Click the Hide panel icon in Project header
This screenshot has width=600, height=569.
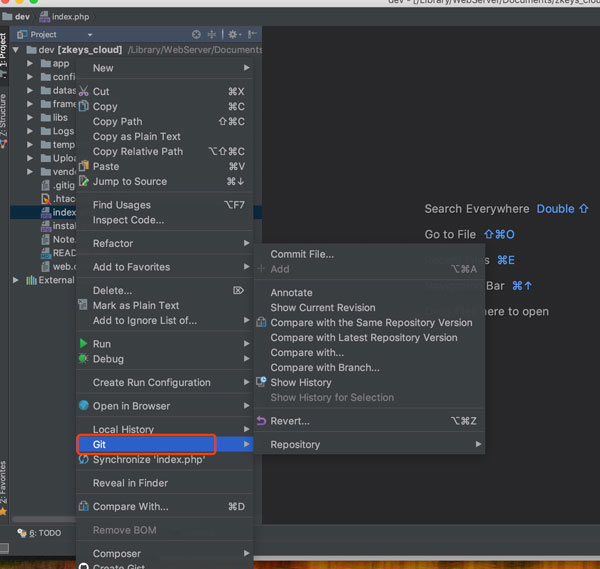click(x=252, y=35)
